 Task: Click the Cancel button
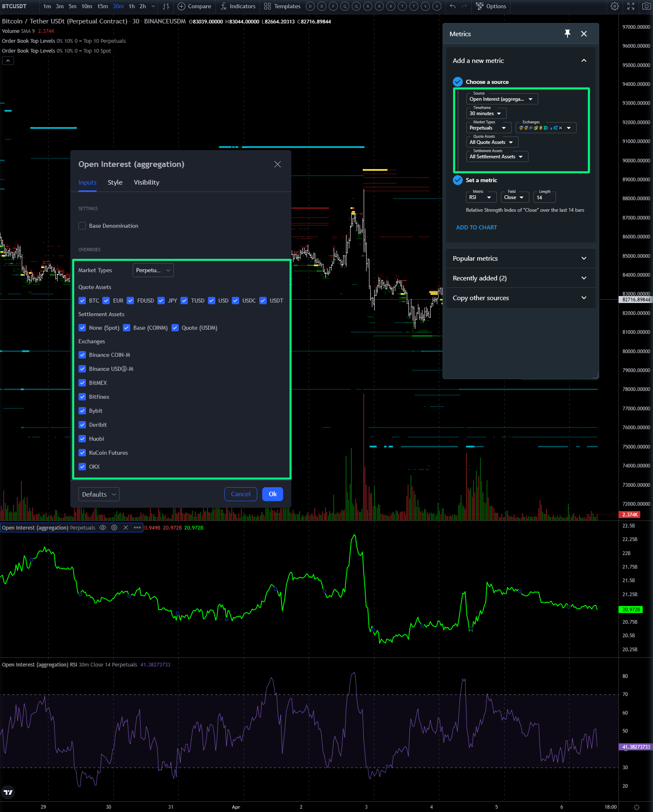[241, 494]
